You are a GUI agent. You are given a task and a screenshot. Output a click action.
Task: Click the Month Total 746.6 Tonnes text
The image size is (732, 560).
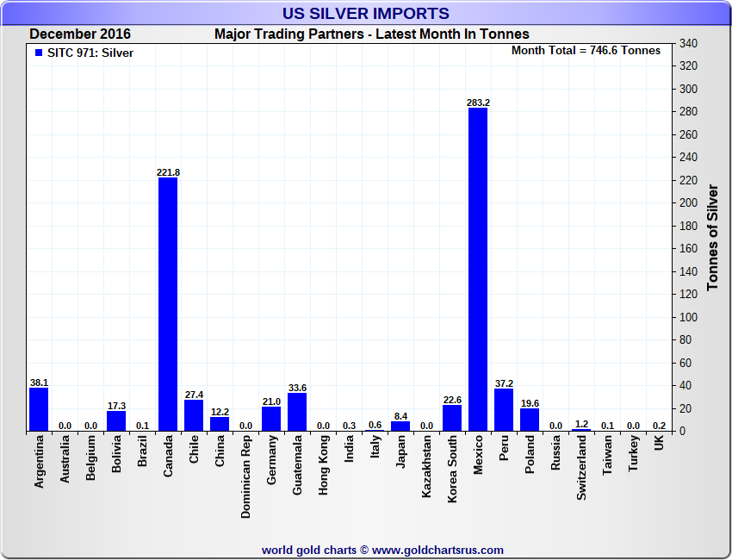coord(586,51)
